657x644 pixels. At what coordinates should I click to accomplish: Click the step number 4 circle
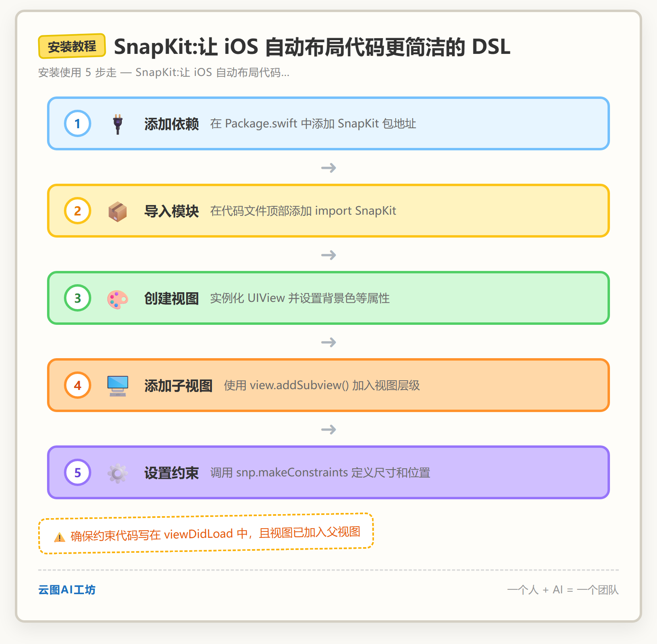pyautogui.click(x=78, y=385)
